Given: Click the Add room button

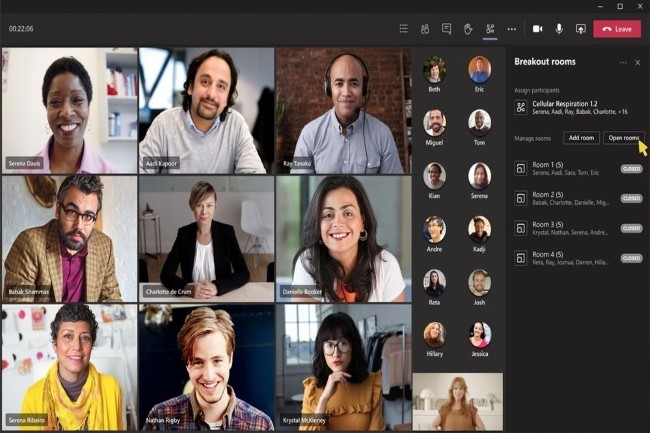Looking at the screenshot, I should (x=581, y=138).
